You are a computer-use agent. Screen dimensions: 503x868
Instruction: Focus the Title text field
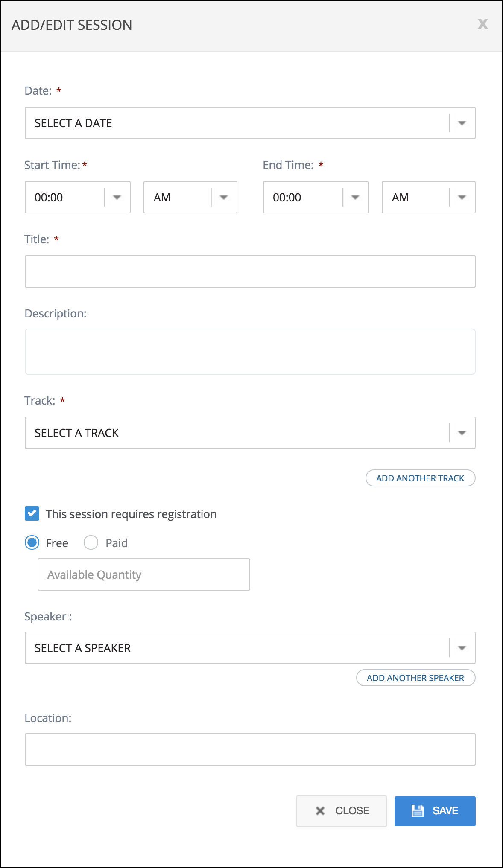pos(250,271)
